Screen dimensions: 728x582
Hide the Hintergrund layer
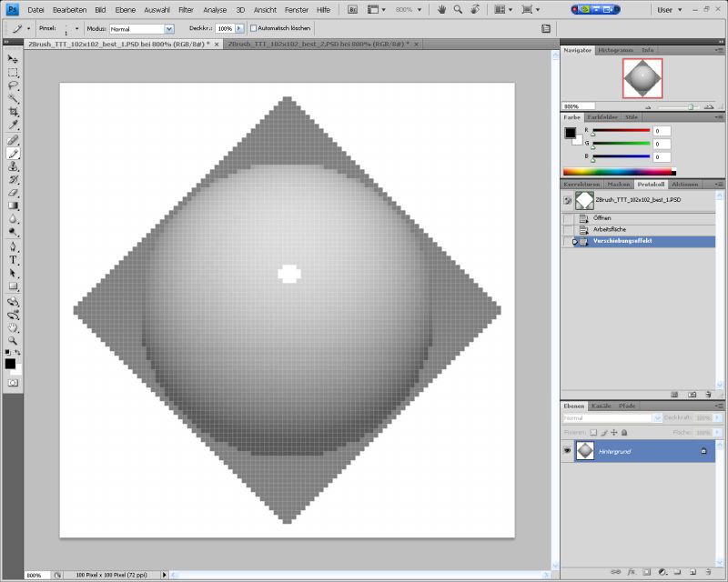coord(566,450)
